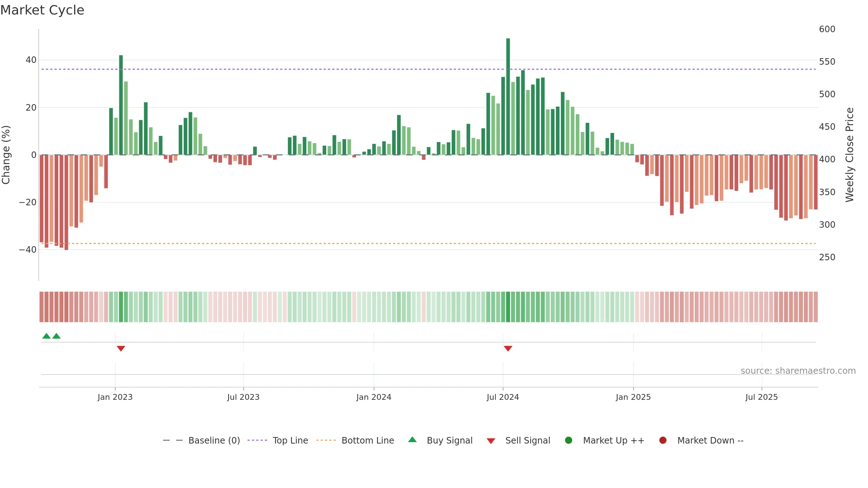The width and height of the screenshot is (868, 488).
Task: Toggle the Buy Signal legend entry
Action: [440, 440]
